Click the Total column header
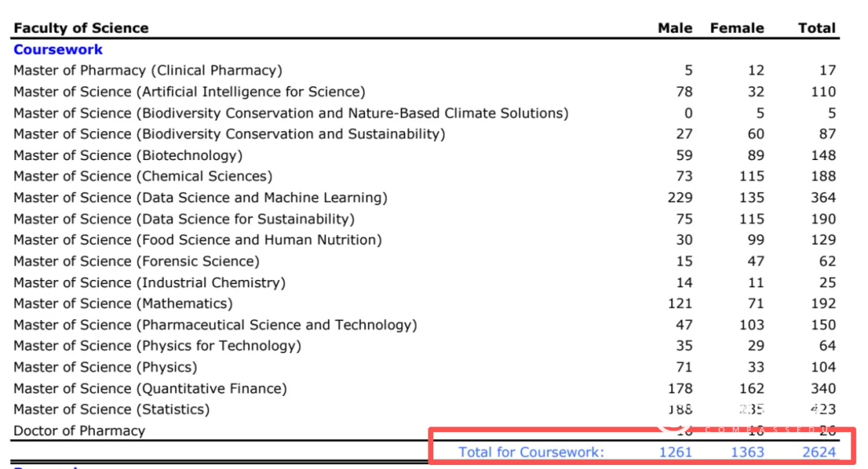868x469 pixels. [x=817, y=28]
